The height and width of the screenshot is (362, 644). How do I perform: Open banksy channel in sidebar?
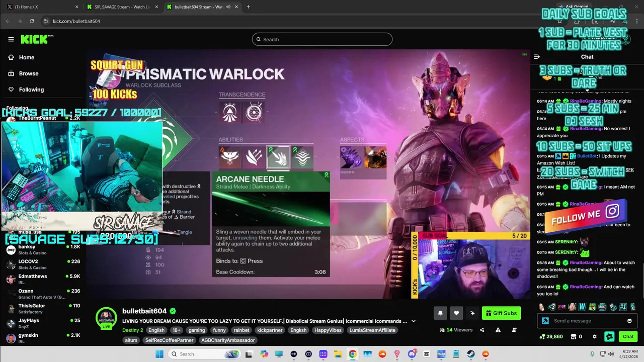point(43,250)
